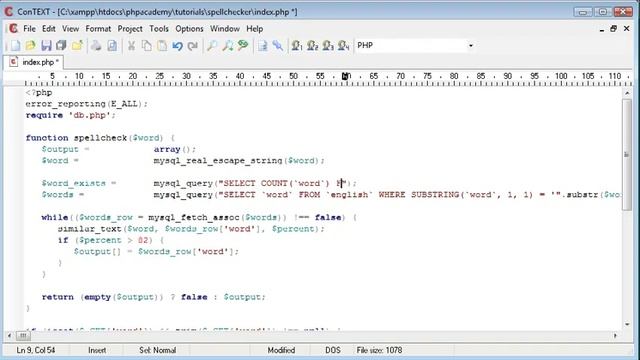640x360 pixels.
Task: Click on "require 'db.php'" line
Action: pos(71,116)
